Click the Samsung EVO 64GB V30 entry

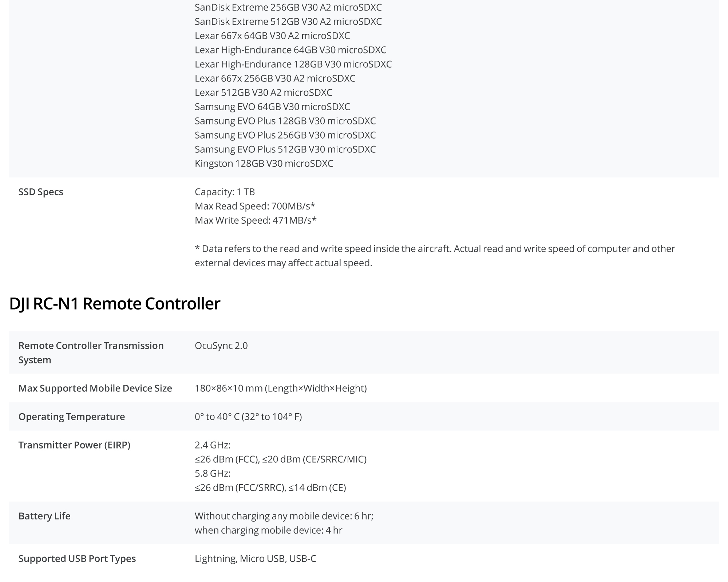272,107
